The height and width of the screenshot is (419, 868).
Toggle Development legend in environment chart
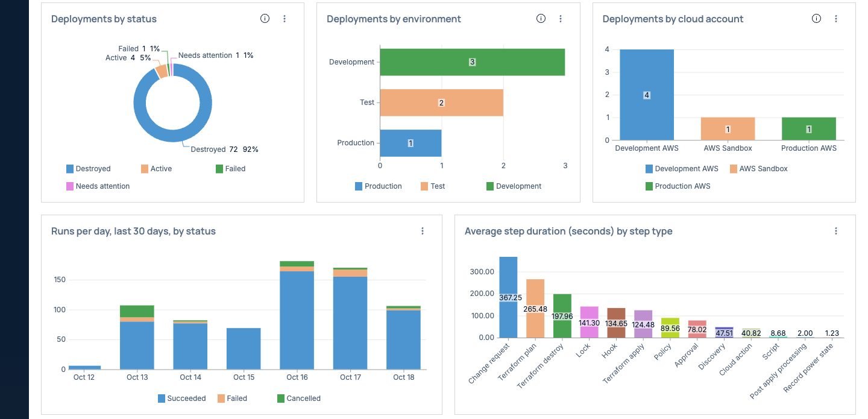514,186
